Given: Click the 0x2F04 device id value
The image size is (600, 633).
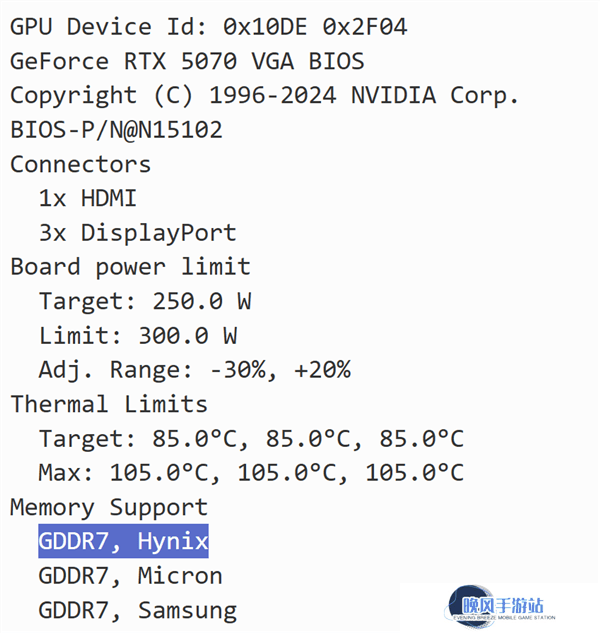Looking at the screenshot, I should 365,27.
